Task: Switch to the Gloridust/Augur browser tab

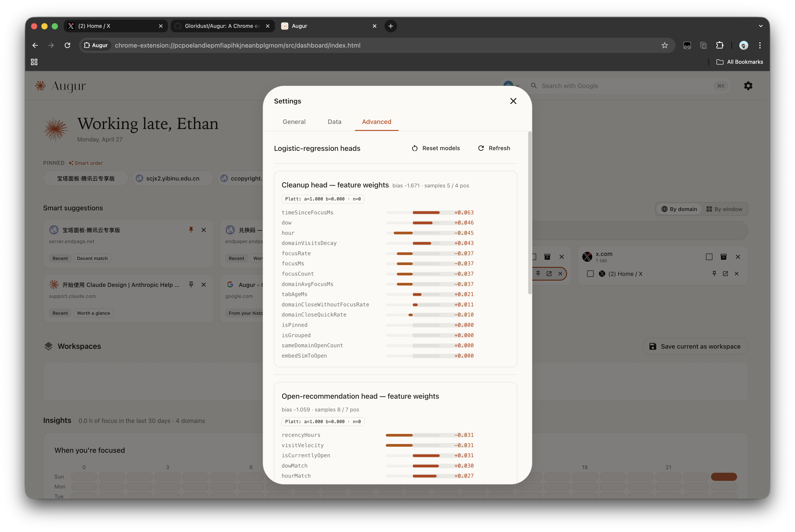Action: [x=222, y=26]
